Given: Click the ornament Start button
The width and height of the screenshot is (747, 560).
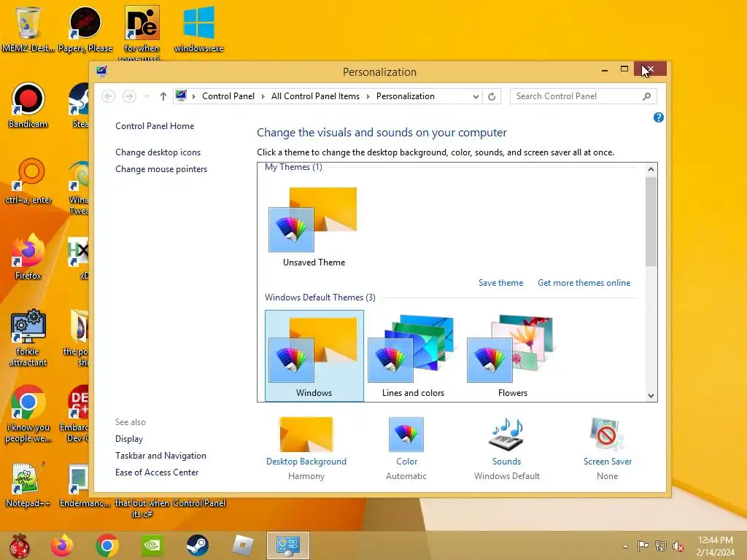Looking at the screenshot, I should point(19,545).
